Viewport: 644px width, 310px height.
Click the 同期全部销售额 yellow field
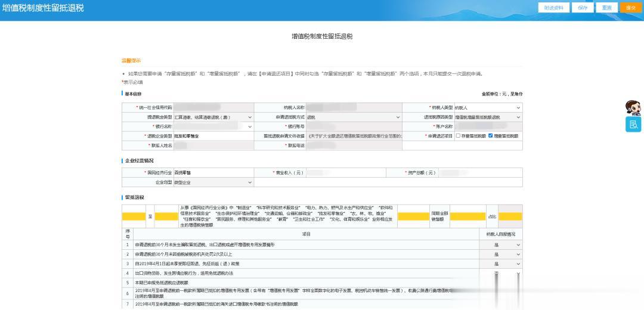[x=468, y=216]
